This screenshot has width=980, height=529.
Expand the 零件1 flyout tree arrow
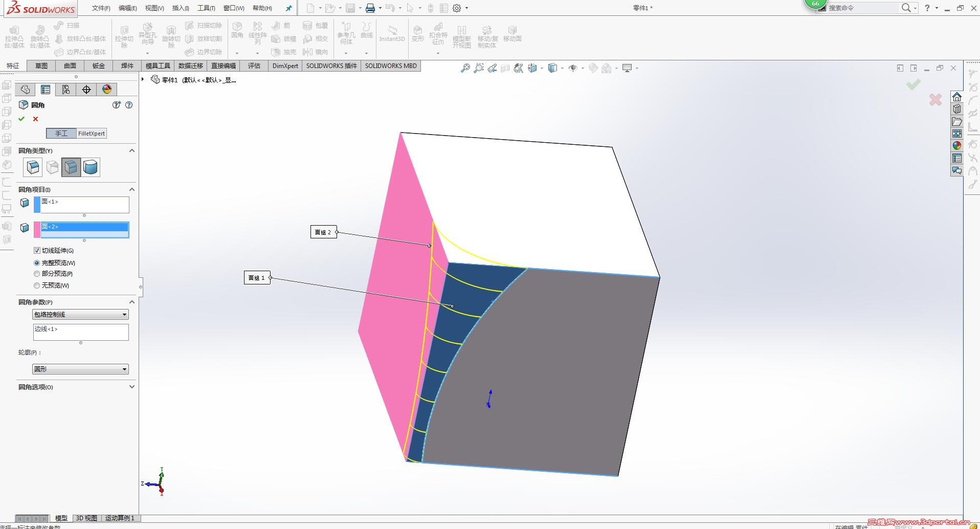click(143, 79)
